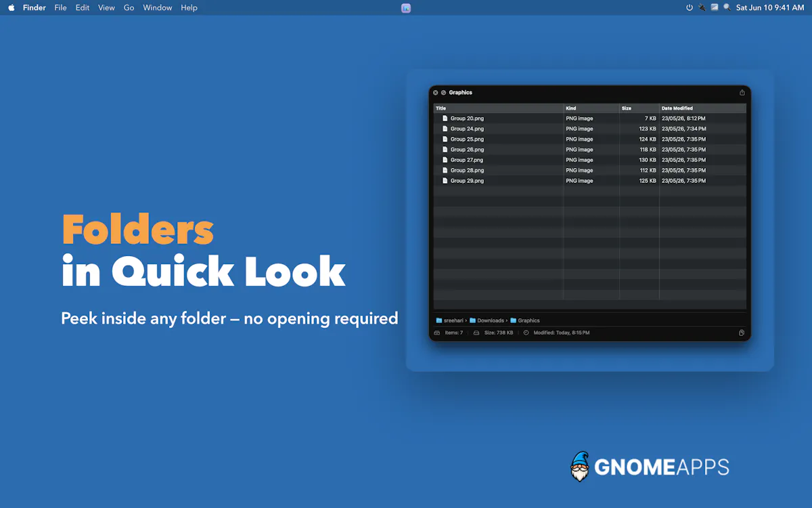The width and height of the screenshot is (812, 508).
Task: Click the GnomeApps gnome logo
Action: [580, 467]
